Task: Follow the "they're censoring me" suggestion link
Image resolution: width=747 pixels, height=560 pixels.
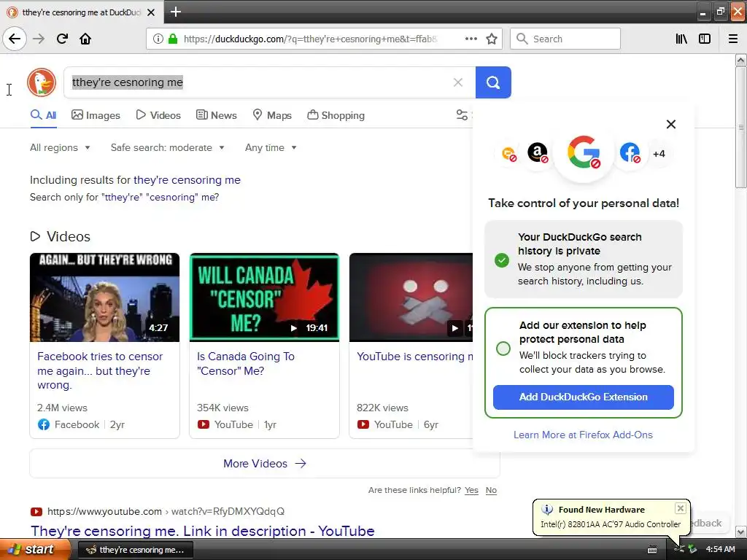Action: 187,180
